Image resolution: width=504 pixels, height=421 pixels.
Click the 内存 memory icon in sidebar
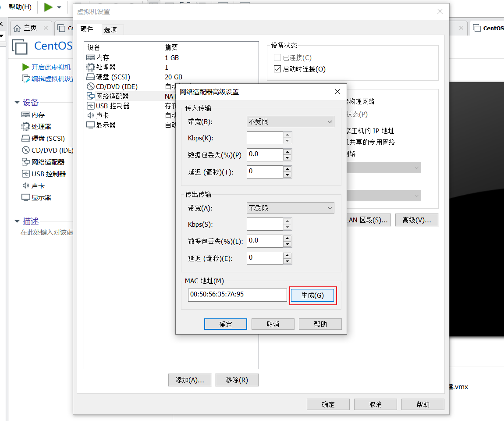[x=26, y=114]
